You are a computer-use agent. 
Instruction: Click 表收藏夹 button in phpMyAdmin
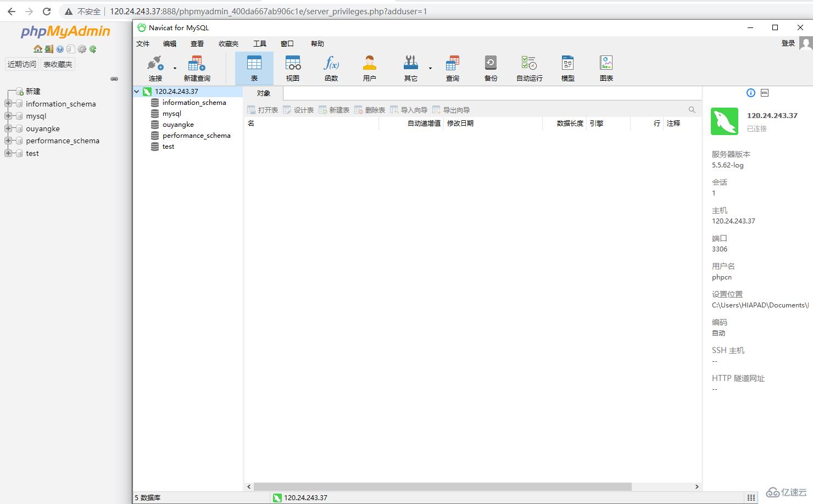click(x=58, y=64)
